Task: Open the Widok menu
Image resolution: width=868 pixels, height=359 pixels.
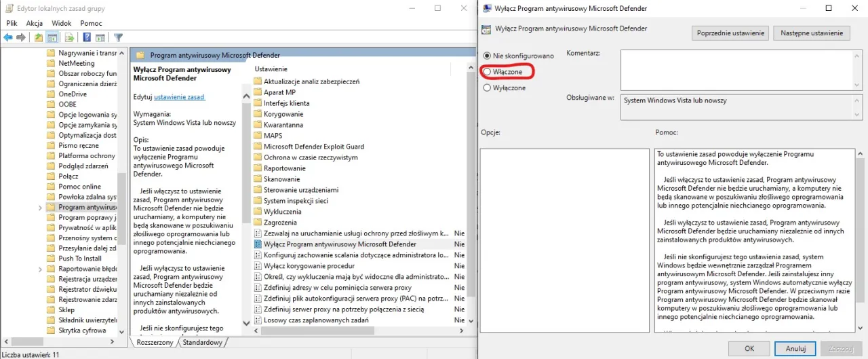Action: 61,23
